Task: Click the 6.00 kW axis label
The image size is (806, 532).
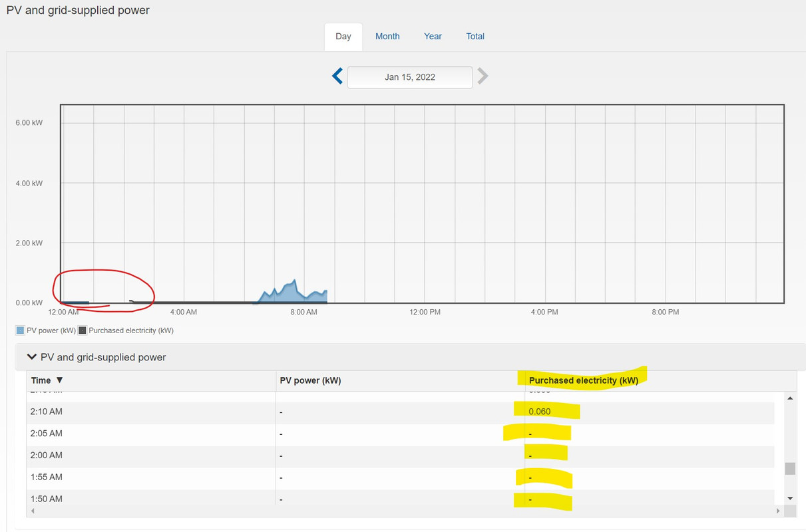Action: coord(29,123)
